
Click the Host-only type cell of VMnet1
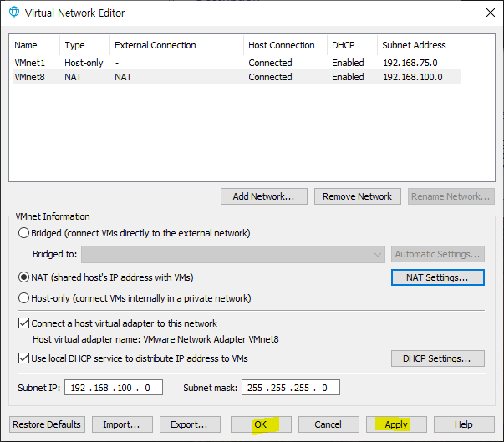coord(84,63)
